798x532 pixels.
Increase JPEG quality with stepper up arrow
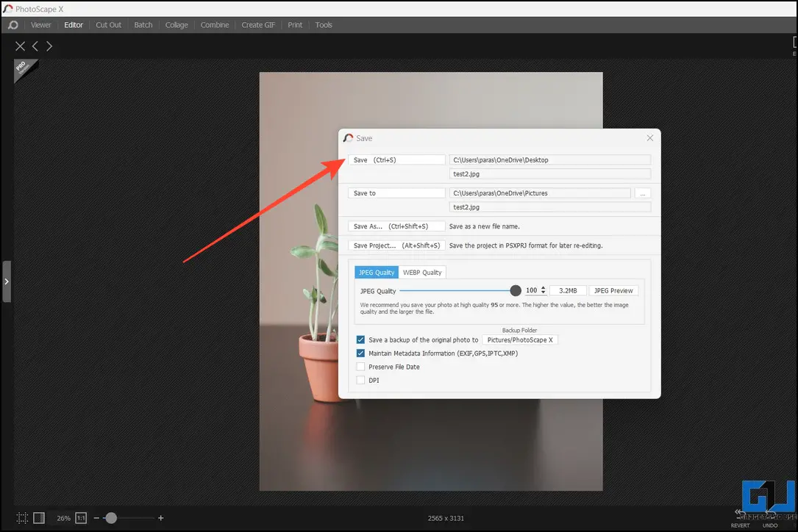pyautogui.click(x=543, y=288)
